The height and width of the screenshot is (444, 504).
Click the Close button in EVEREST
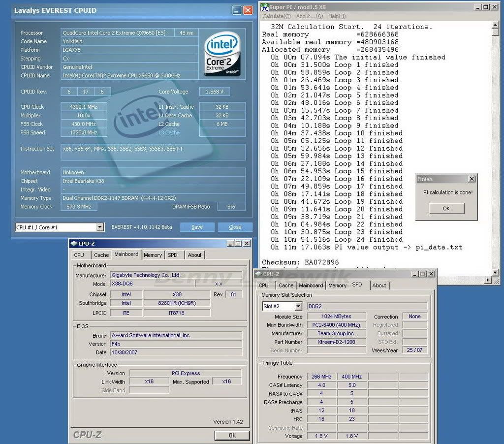pos(235,227)
